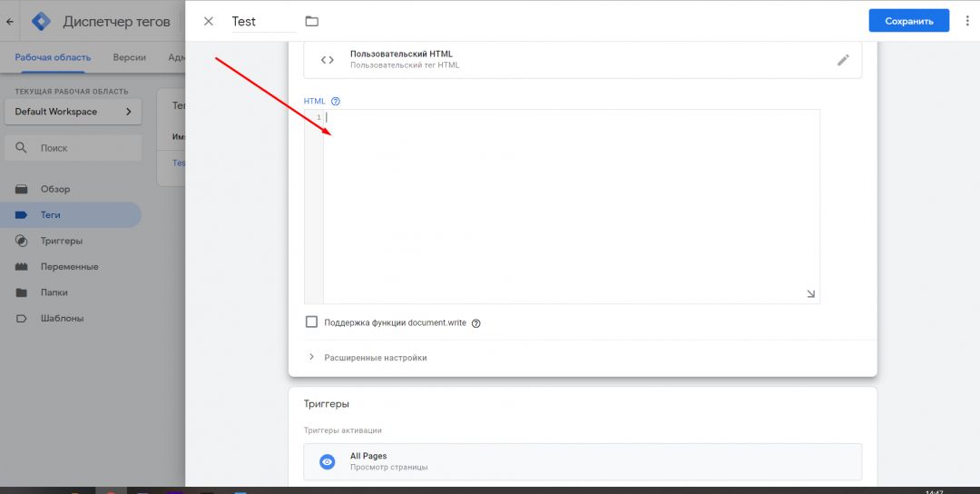The image size is (980, 494).
Task: Click the magnifier search icon
Action: [21, 148]
